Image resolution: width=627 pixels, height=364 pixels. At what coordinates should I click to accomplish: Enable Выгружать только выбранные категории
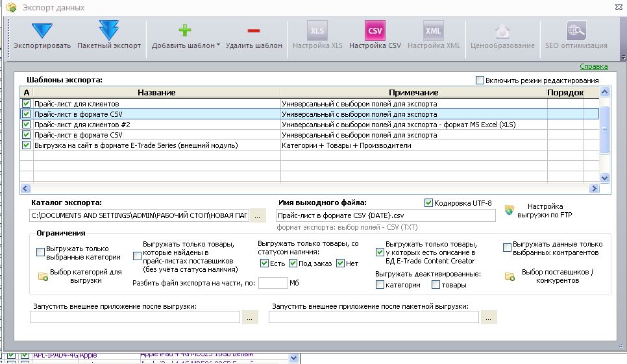(x=40, y=252)
